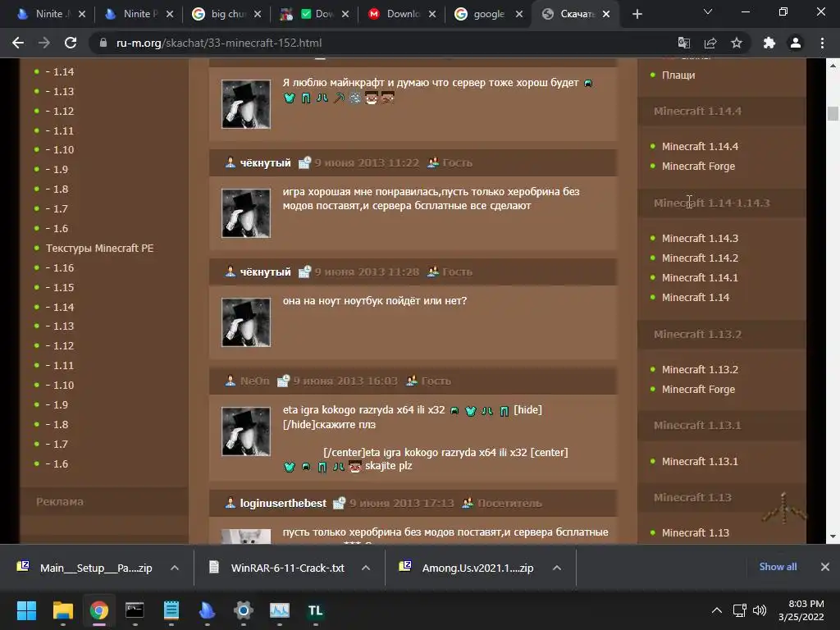Image resolution: width=840 pixels, height=630 pixels.
Task: Click the group icon beside Посетитель
Action: tap(468, 503)
